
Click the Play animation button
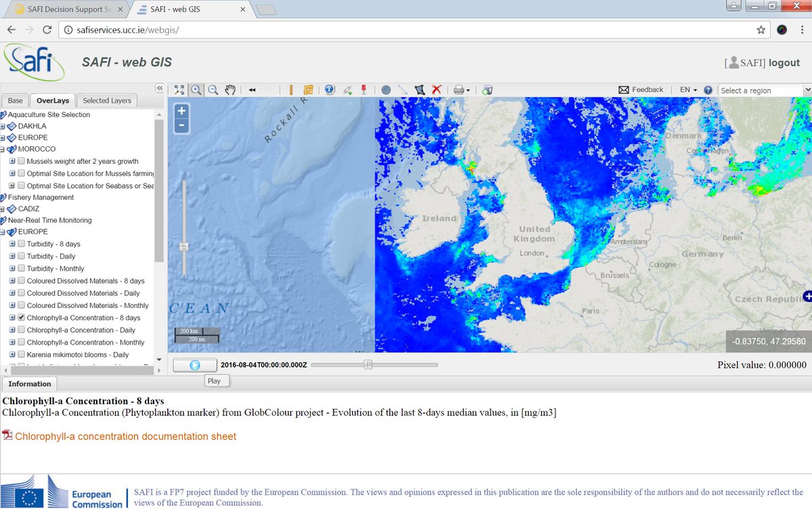point(195,365)
